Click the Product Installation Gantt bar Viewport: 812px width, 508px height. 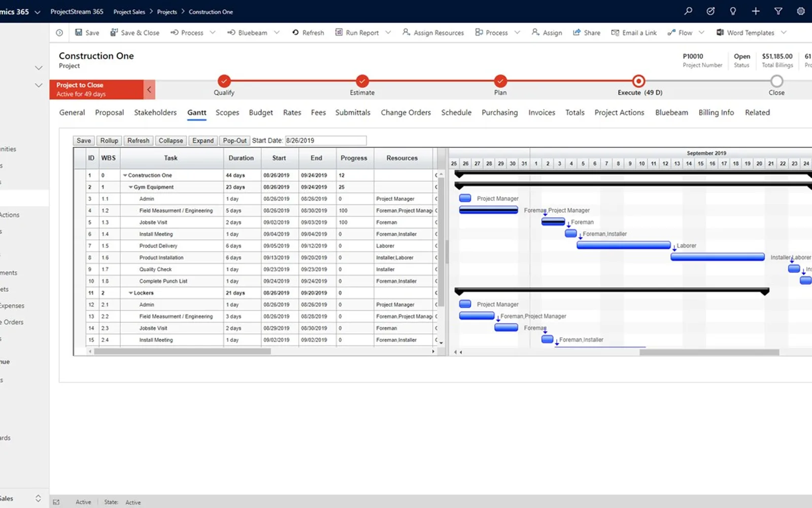[x=717, y=257]
